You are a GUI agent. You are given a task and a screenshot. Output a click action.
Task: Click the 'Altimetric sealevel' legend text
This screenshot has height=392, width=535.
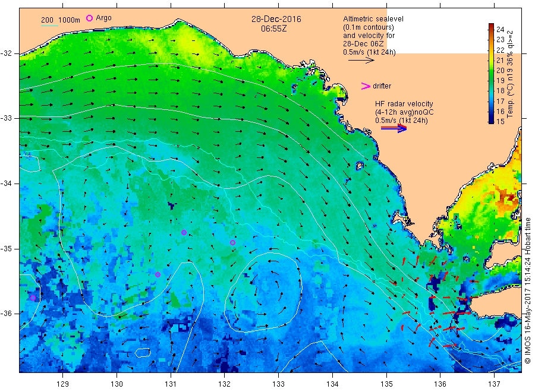tap(373, 19)
